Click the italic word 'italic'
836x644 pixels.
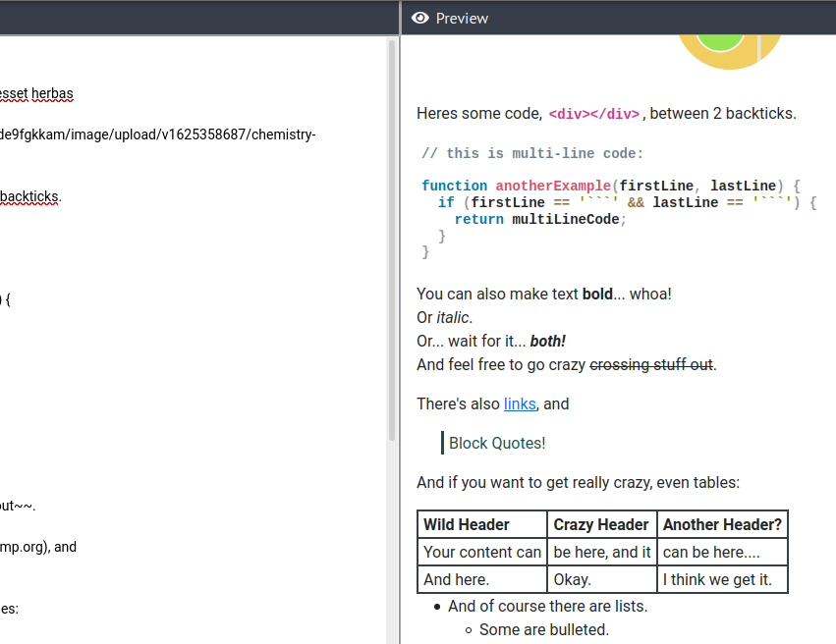pyautogui.click(x=453, y=317)
